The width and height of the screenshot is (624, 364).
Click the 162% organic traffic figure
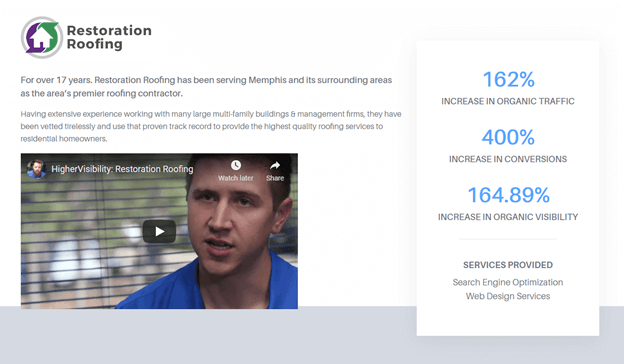coord(508,79)
